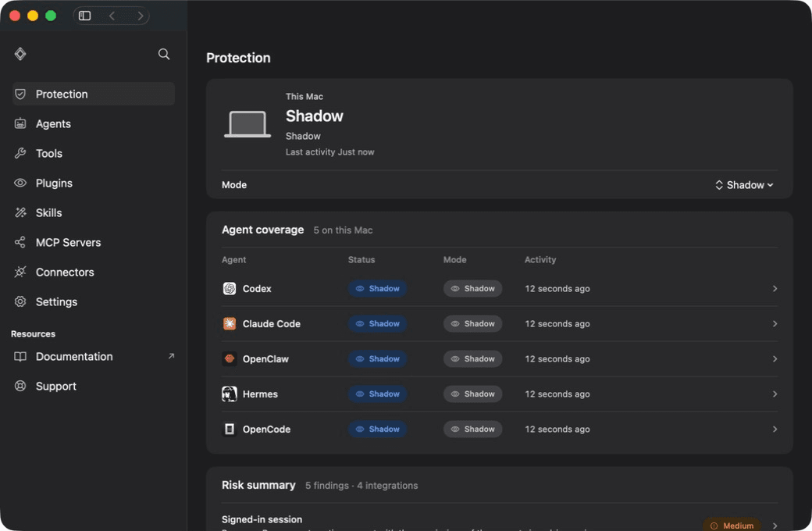This screenshot has height=531, width=812.
Task: Click the OpenCode agent icon
Action: pos(230,429)
